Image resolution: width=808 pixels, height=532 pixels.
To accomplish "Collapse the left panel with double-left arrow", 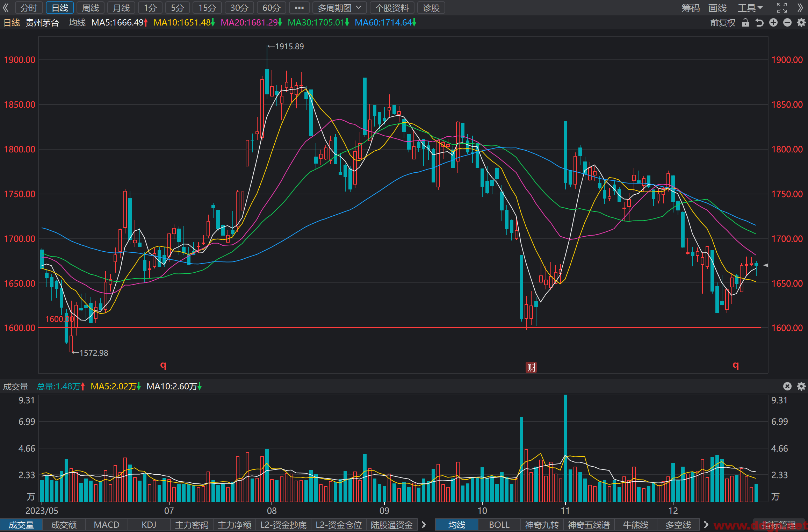I will 6,8.
